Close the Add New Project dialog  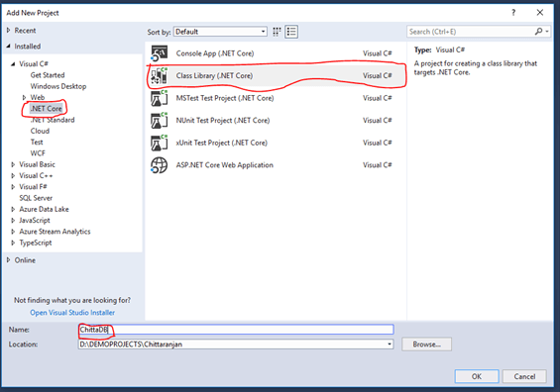540,13
